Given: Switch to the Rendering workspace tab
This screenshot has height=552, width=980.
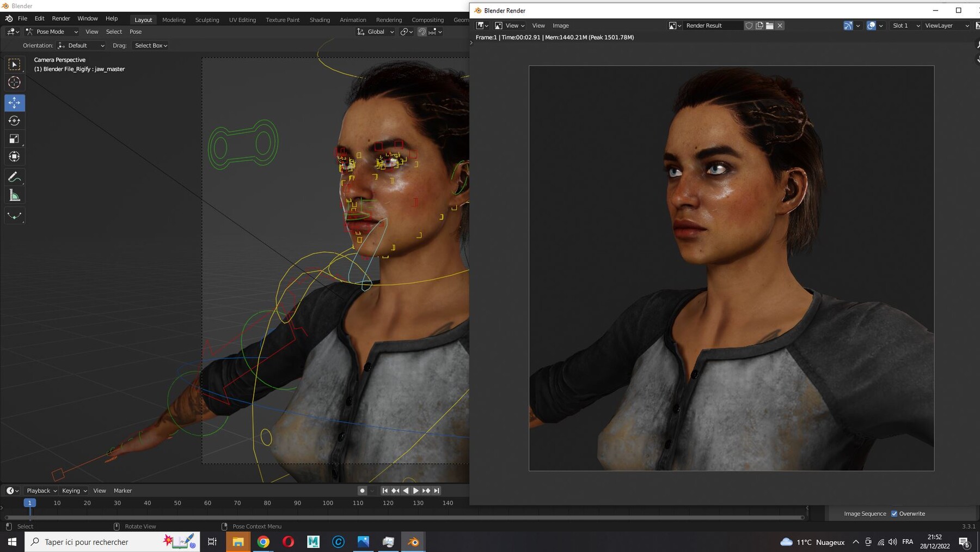Looking at the screenshot, I should coord(389,20).
